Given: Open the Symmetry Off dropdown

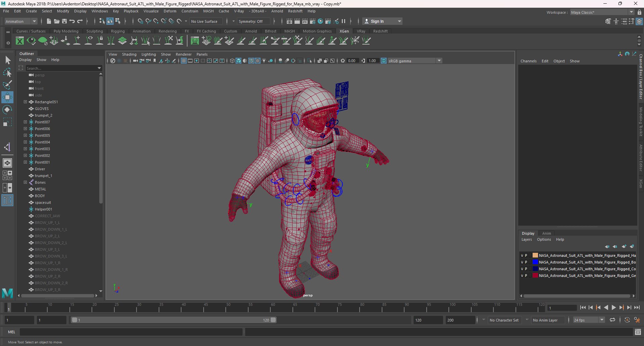Looking at the screenshot, I should (x=254, y=21).
